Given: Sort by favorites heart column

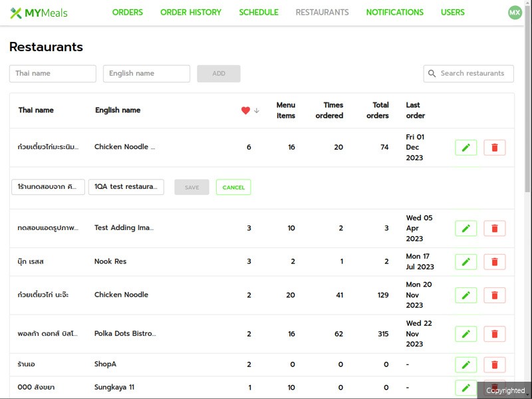Looking at the screenshot, I should (245, 110).
